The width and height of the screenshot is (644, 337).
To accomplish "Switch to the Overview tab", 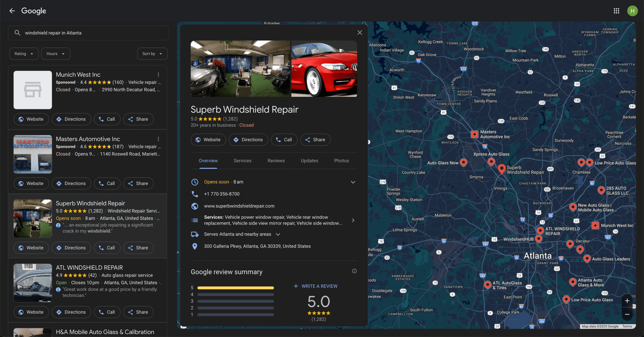I will (x=208, y=161).
